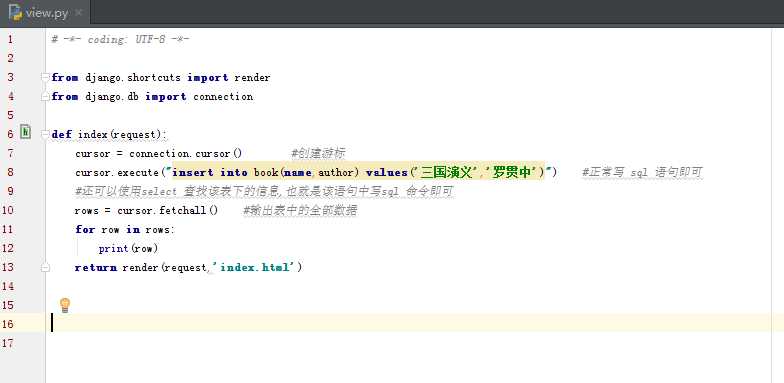The height and width of the screenshot is (383, 784).
Task: Click the #创建游标 comment on line 7
Action: coord(318,154)
